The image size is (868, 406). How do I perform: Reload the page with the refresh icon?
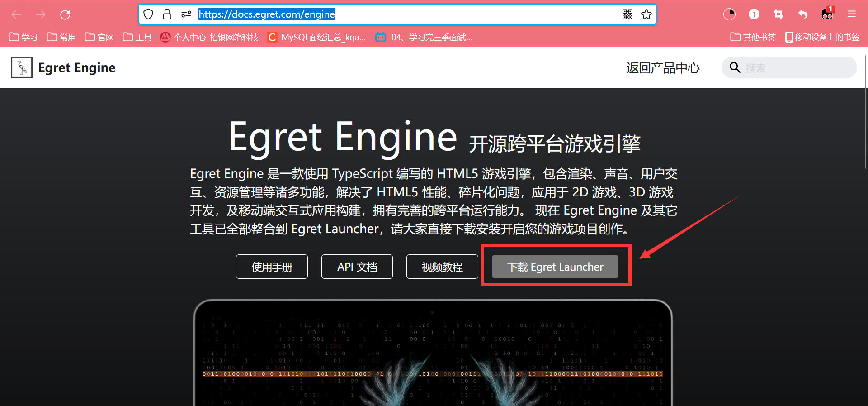65,14
